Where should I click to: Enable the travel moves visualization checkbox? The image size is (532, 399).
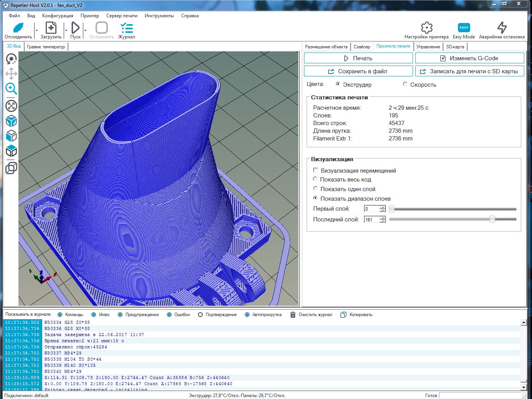[316, 170]
